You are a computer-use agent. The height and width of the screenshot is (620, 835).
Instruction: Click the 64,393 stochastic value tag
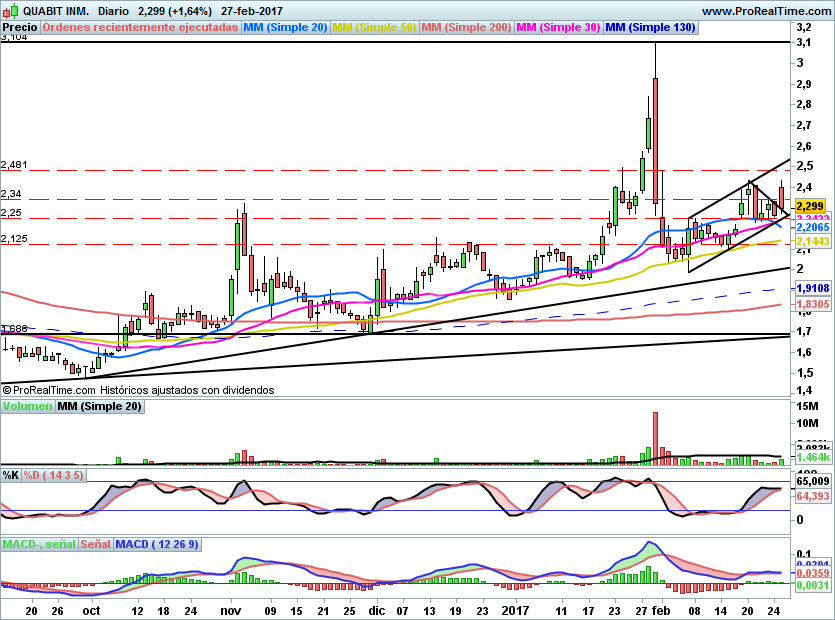tap(813, 496)
